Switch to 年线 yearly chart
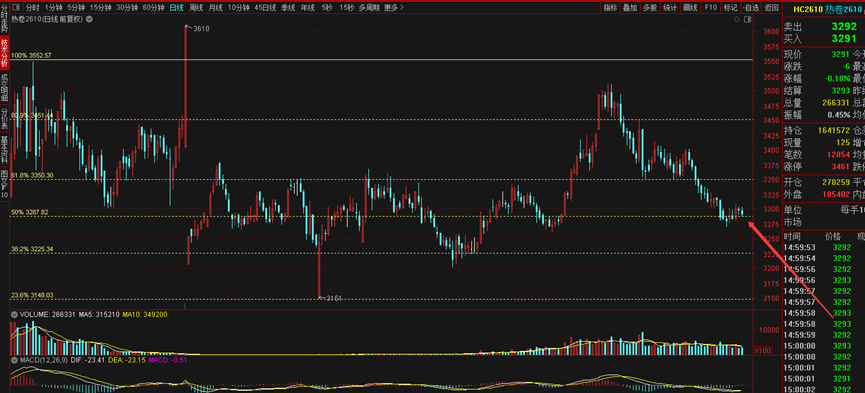The image size is (865, 393). click(x=308, y=8)
